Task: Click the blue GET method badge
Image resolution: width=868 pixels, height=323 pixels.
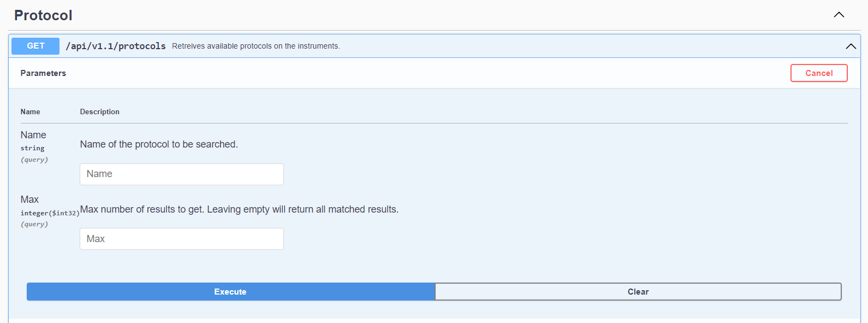Action: (35, 46)
